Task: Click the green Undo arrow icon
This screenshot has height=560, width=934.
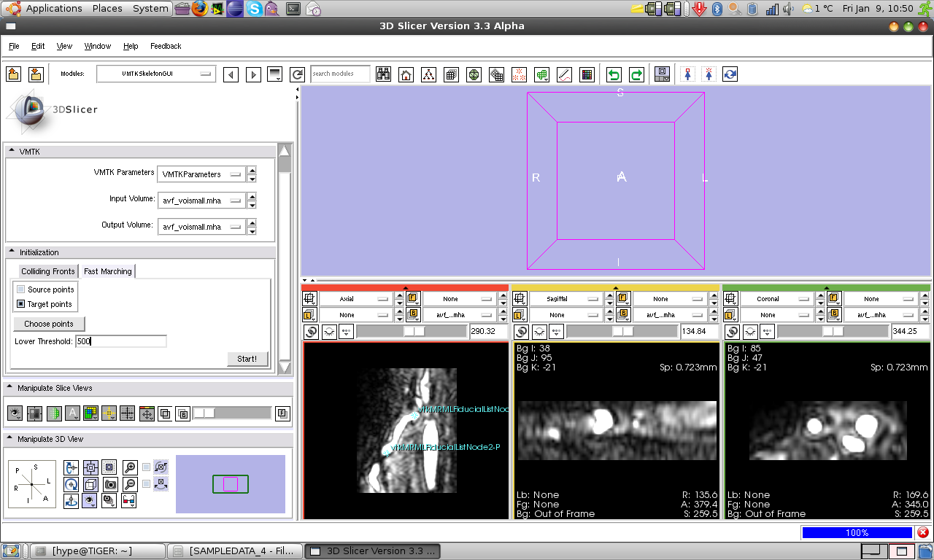Action: click(x=614, y=74)
